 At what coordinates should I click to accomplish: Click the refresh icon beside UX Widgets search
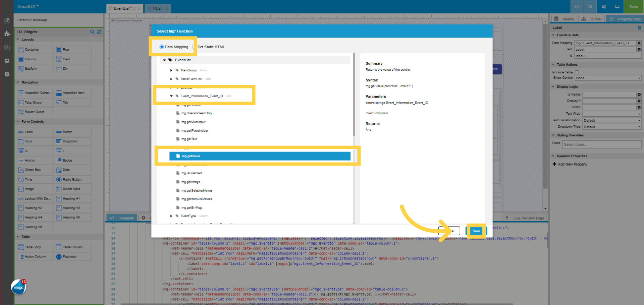tap(99, 32)
